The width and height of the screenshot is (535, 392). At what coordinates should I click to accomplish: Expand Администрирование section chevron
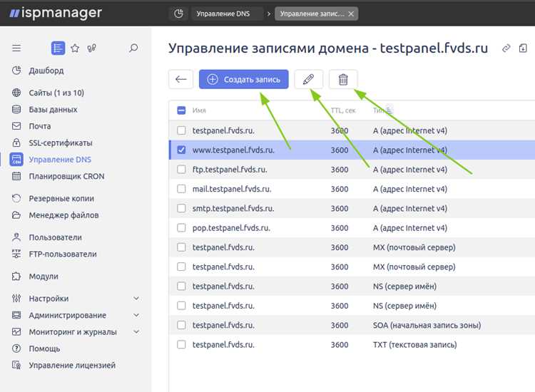(x=136, y=315)
